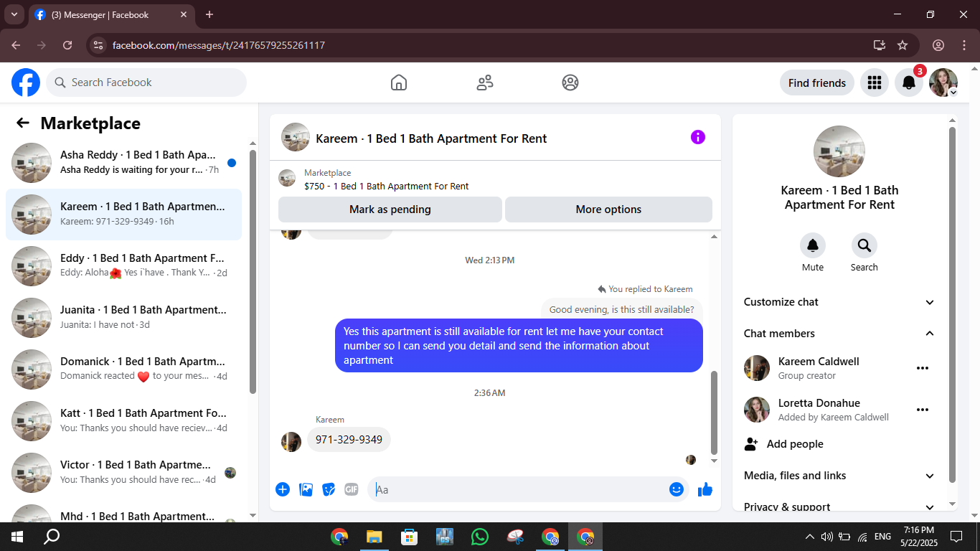Click the browser address bar URL
Image resolution: width=980 pixels, height=551 pixels.
(x=219, y=45)
